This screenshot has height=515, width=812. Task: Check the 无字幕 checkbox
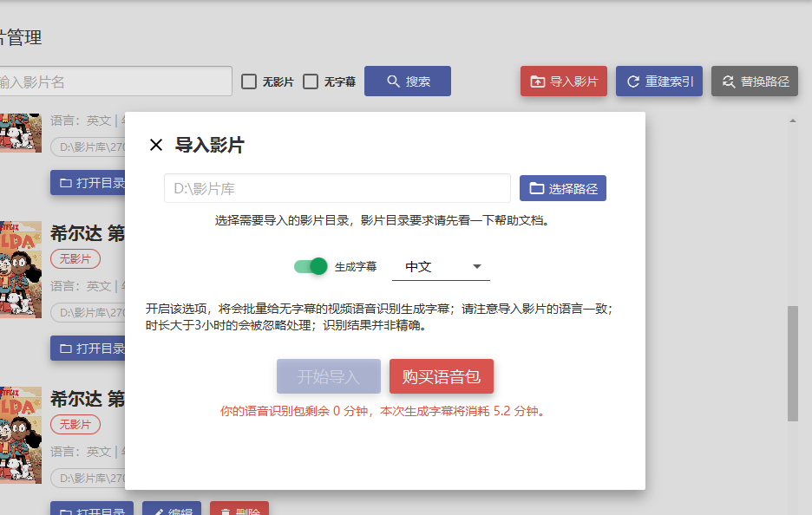[x=311, y=81]
